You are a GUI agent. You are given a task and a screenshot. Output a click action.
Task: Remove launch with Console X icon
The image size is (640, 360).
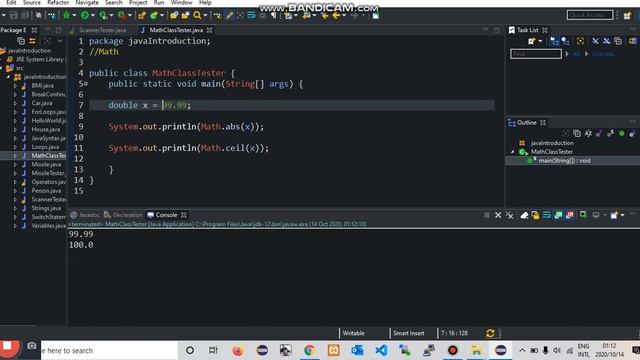pyautogui.click(x=498, y=215)
